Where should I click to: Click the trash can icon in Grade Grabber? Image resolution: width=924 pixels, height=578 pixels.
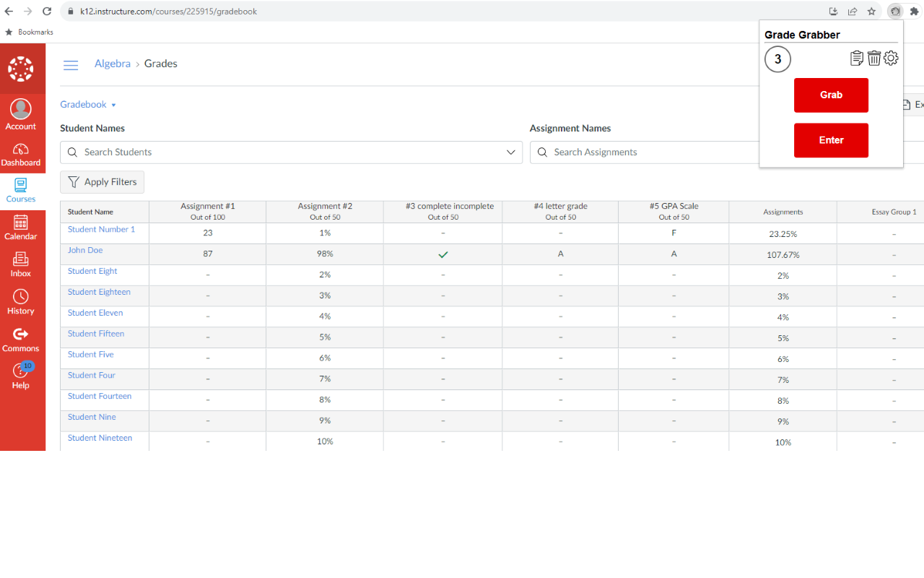[x=874, y=59]
